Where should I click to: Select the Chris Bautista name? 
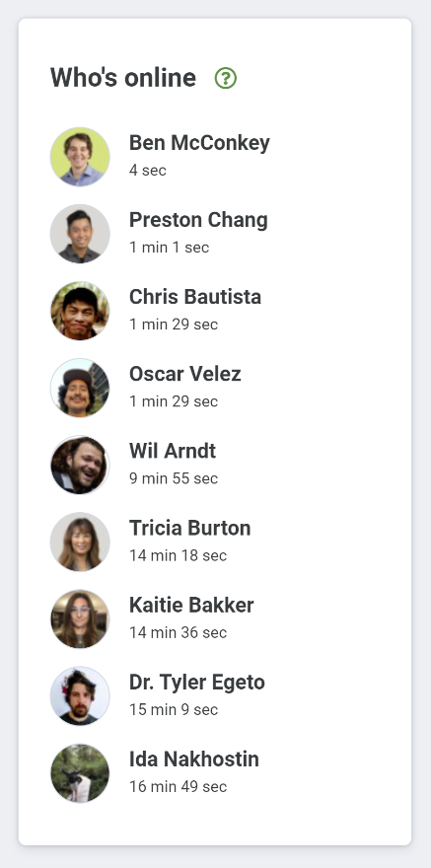tap(194, 297)
